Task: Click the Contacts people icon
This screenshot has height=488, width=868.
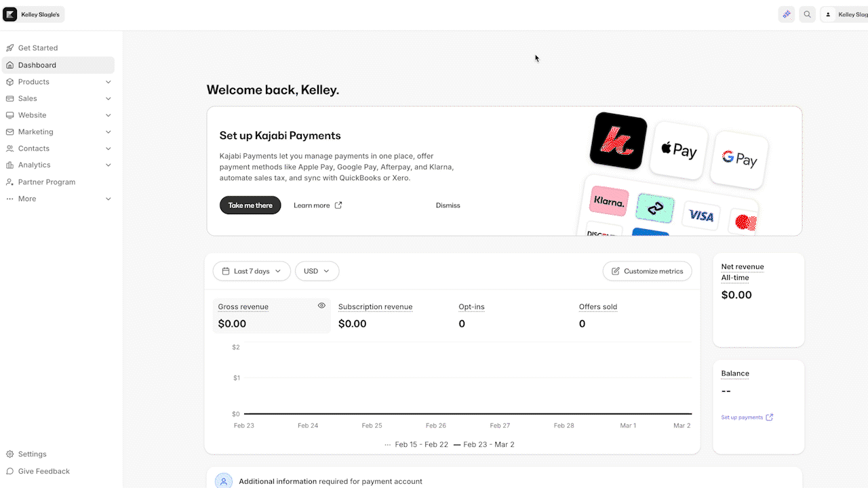Action: (10, 148)
